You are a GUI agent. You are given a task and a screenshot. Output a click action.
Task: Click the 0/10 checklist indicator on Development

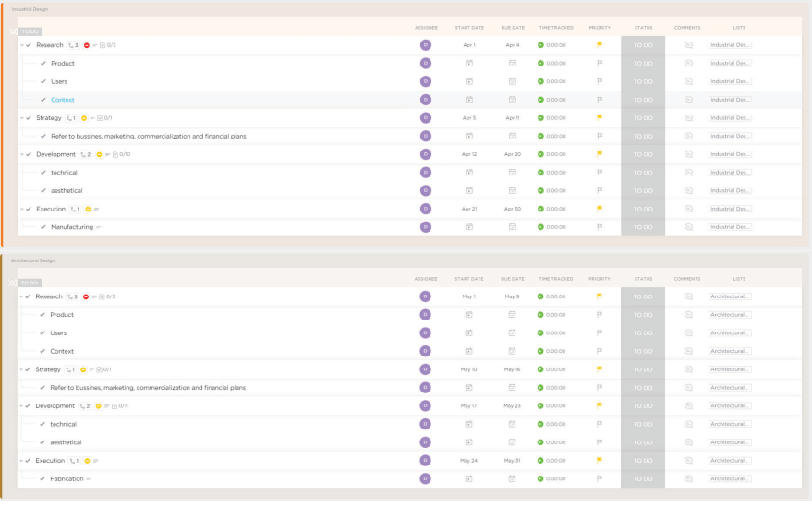coord(121,154)
